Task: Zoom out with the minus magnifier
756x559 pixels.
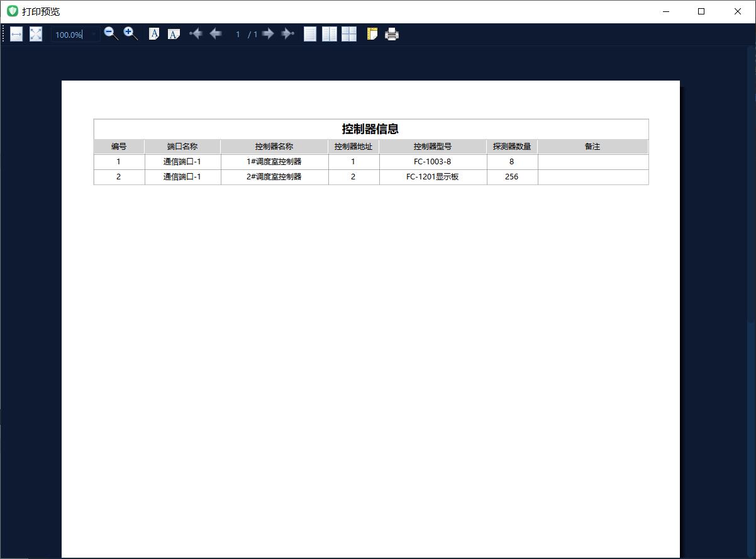Action: [x=111, y=34]
